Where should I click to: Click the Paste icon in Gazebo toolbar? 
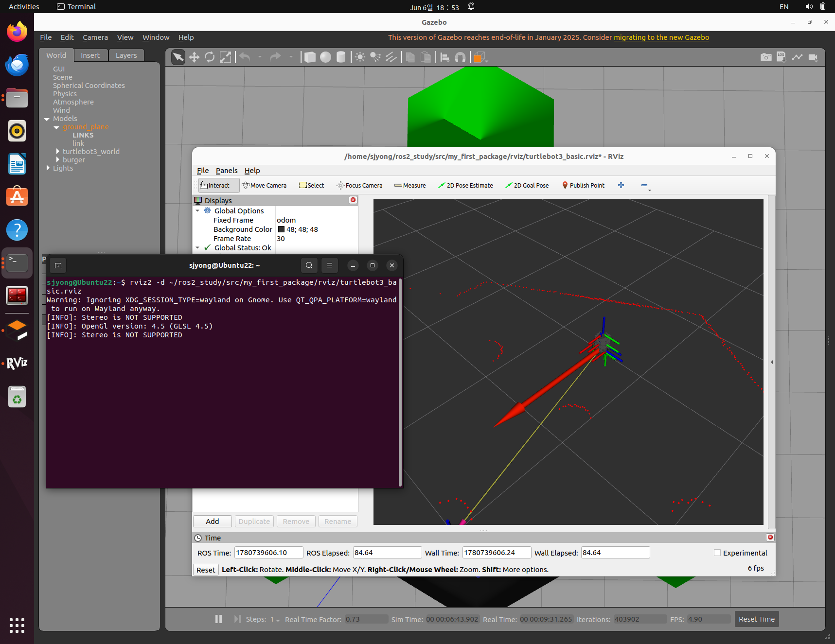point(426,57)
